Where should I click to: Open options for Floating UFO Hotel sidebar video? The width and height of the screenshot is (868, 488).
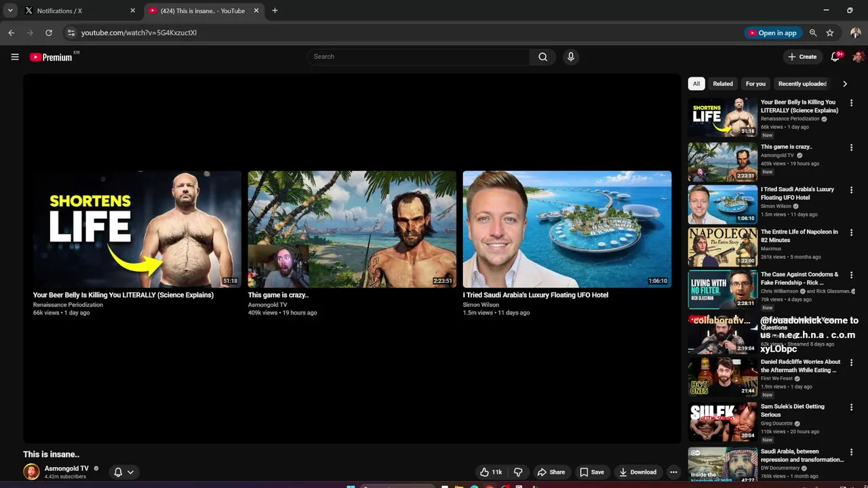coord(851,190)
